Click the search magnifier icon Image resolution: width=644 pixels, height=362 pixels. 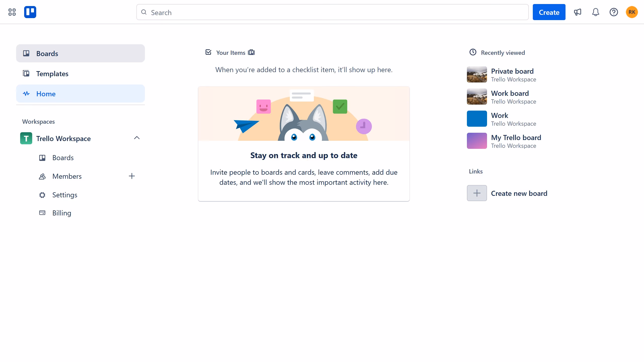point(144,12)
